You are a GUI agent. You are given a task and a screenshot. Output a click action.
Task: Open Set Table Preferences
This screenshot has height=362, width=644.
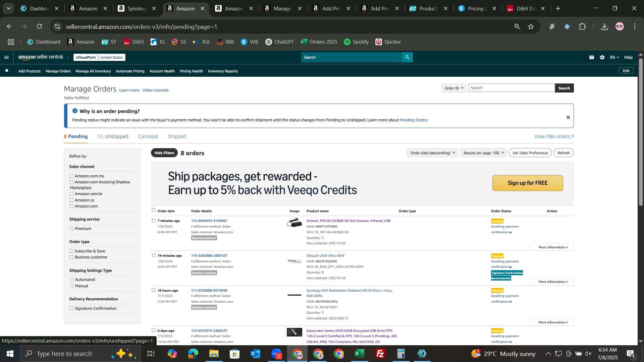pos(530,153)
